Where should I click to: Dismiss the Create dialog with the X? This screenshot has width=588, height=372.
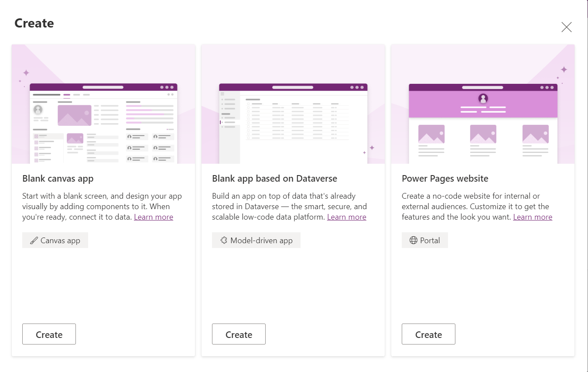pos(566,27)
